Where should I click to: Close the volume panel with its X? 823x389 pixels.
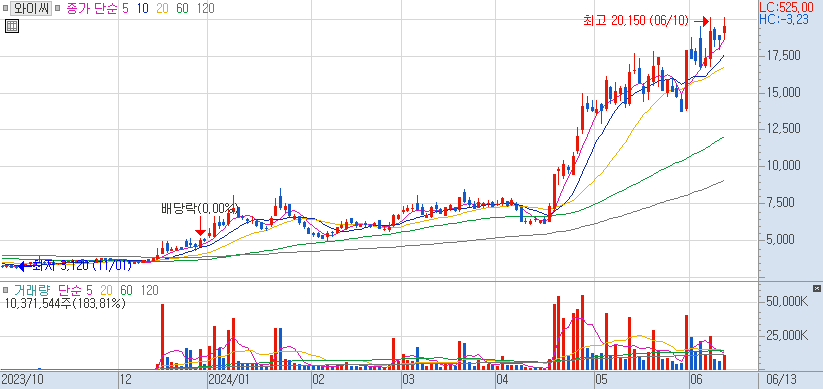(816, 289)
